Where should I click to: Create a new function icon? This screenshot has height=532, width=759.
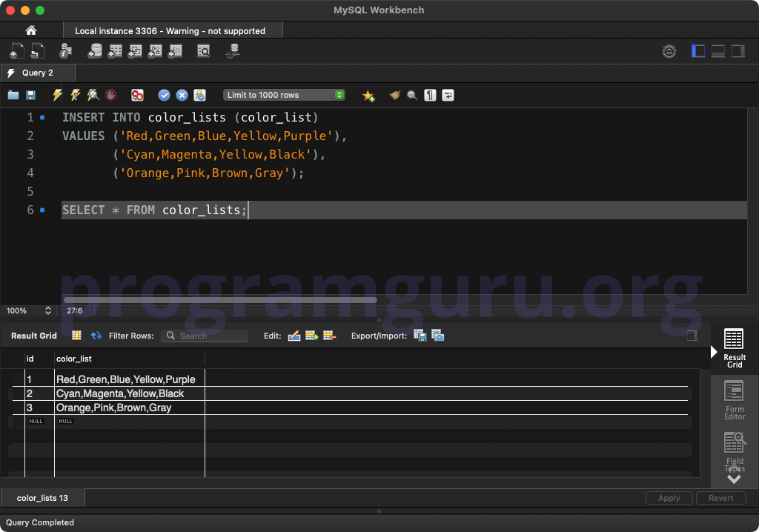click(x=175, y=51)
